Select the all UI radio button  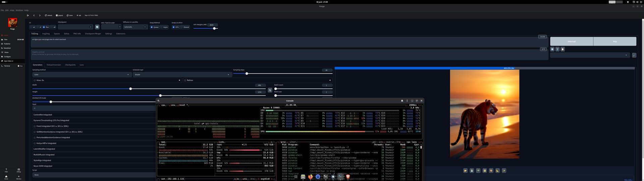coord(53,27)
